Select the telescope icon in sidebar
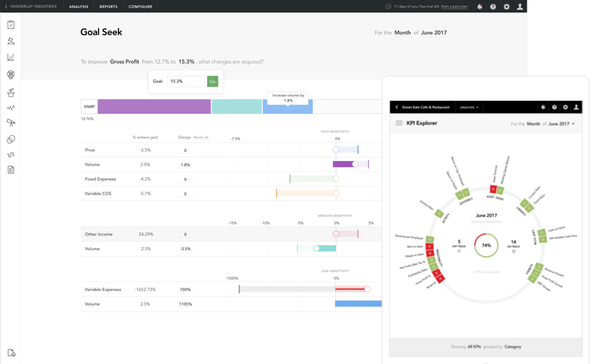 pos(11,123)
